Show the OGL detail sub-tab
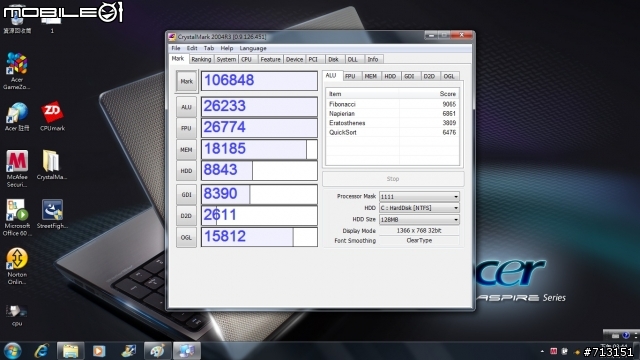The width and height of the screenshot is (640, 360). pos(449,76)
